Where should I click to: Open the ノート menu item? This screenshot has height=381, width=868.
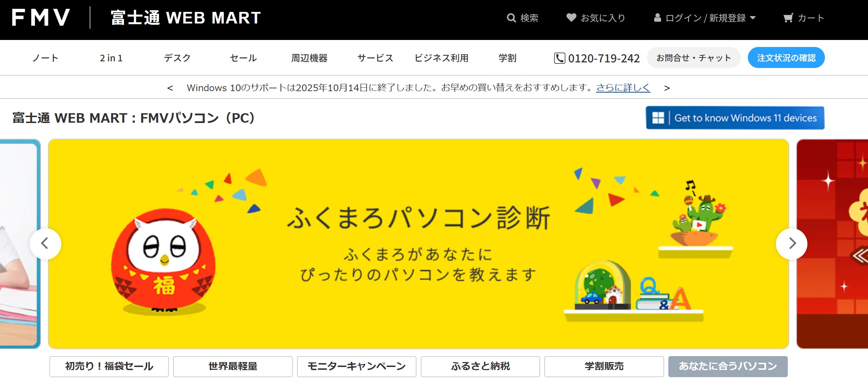point(46,58)
